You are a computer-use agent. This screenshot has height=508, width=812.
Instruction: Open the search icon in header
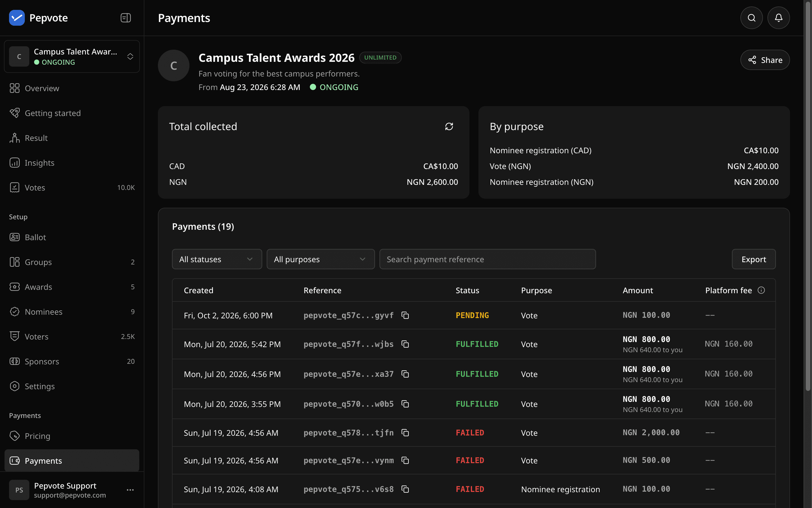pos(752,18)
